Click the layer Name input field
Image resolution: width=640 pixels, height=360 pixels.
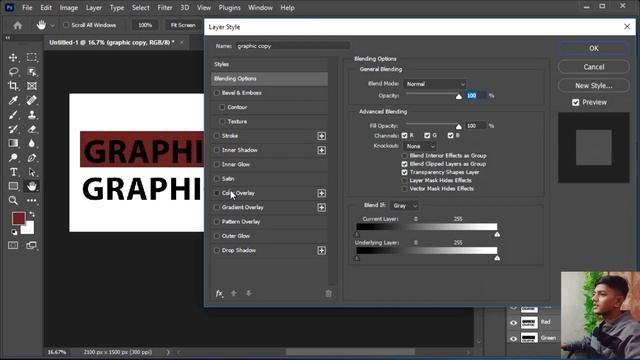click(293, 46)
